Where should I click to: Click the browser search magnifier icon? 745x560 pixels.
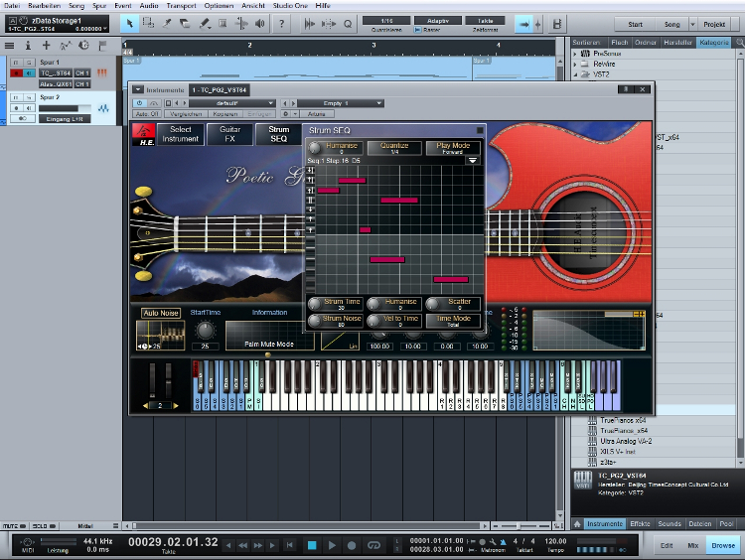click(x=740, y=43)
